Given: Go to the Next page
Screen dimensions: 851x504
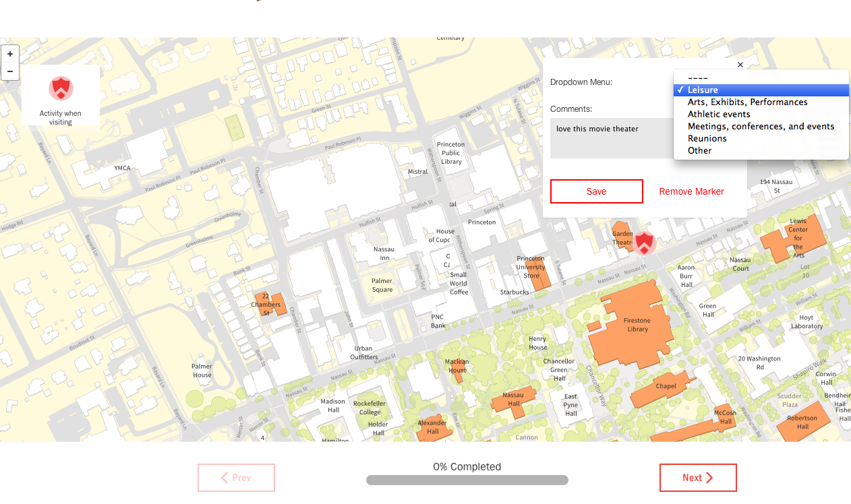Looking at the screenshot, I should (697, 478).
